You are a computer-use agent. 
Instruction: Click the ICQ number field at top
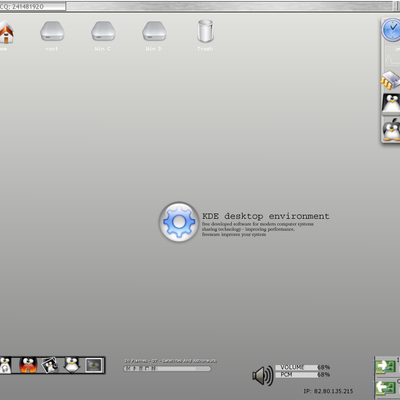(x=32, y=6)
